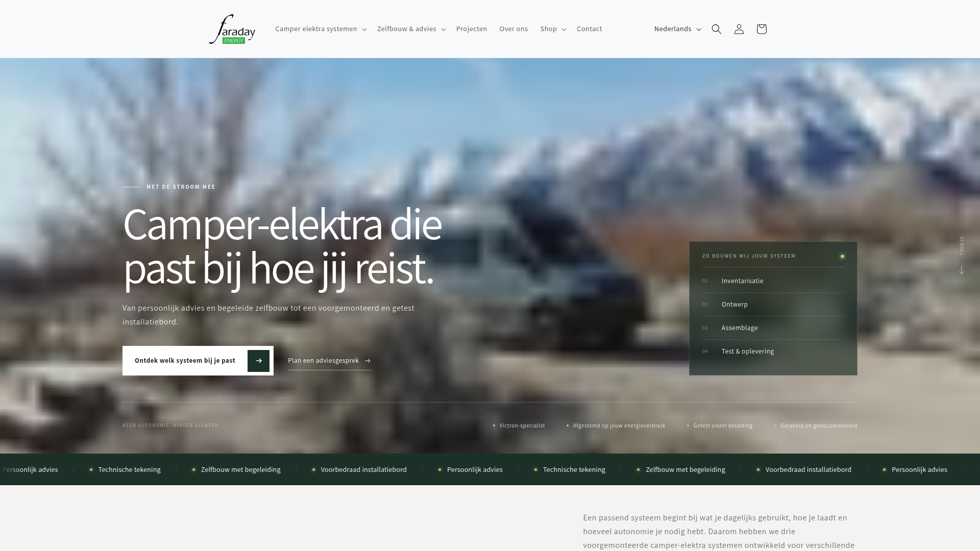The width and height of the screenshot is (980, 551).
Task: Open the account login icon
Action: (739, 29)
